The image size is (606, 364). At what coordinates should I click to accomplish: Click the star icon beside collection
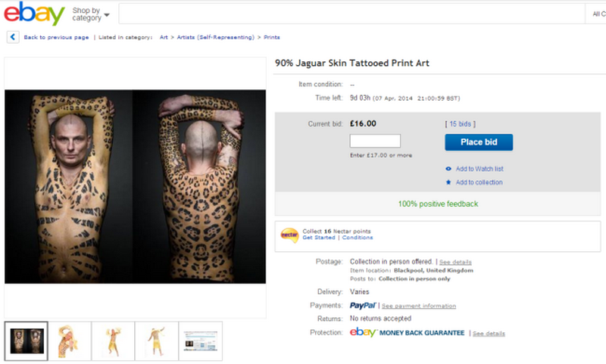pos(448,182)
